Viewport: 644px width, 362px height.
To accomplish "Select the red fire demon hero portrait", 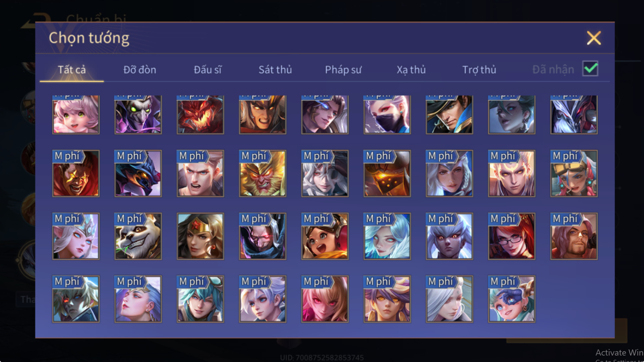I will [x=200, y=115].
